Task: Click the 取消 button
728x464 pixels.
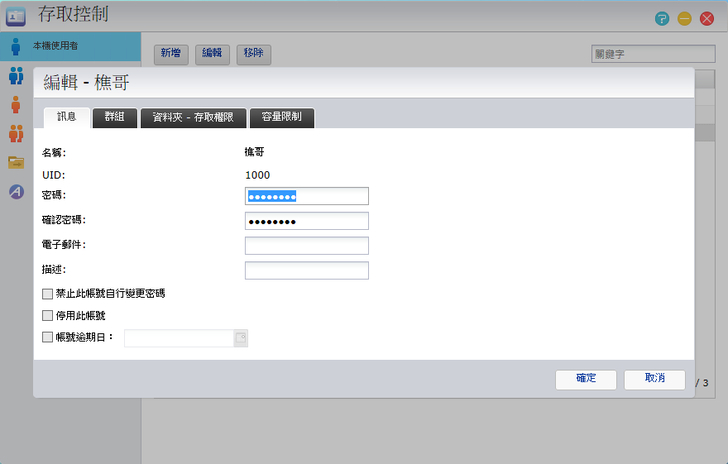Action: tap(655, 379)
